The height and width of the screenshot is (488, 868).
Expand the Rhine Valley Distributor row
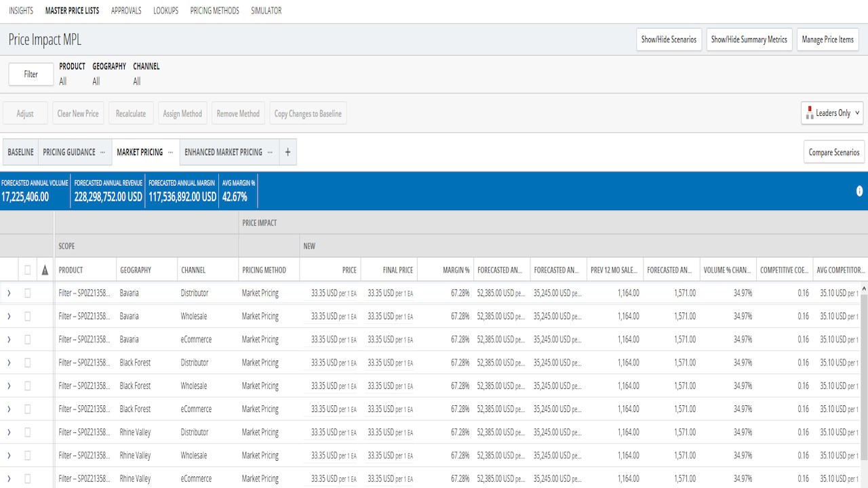[x=9, y=432]
